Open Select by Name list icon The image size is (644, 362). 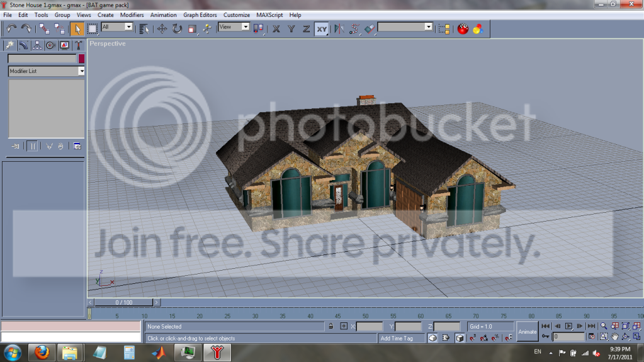144,29
